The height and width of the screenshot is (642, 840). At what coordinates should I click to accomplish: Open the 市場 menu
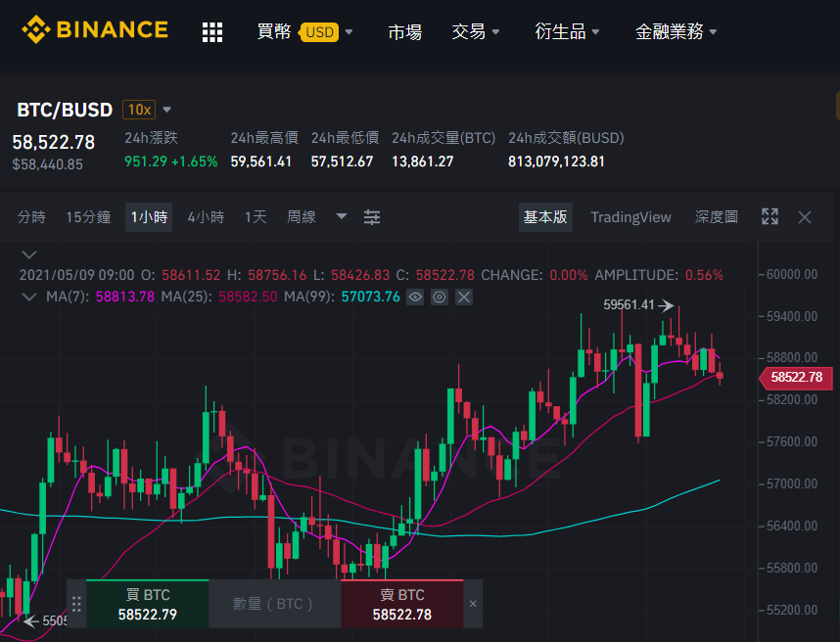[404, 32]
